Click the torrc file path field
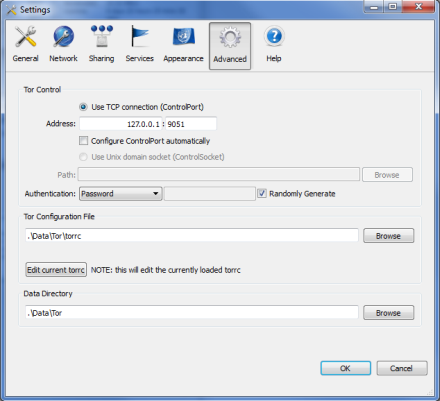 (192, 235)
